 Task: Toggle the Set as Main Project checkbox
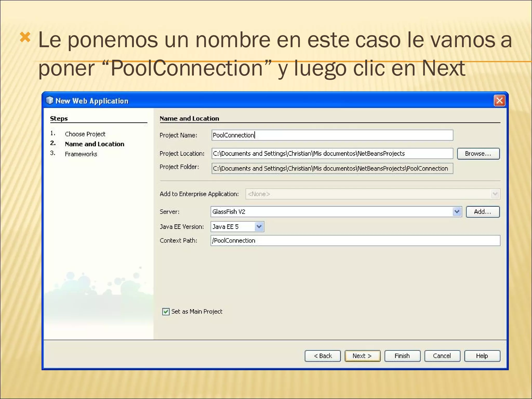pyautogui.click(x=166, y=311)
